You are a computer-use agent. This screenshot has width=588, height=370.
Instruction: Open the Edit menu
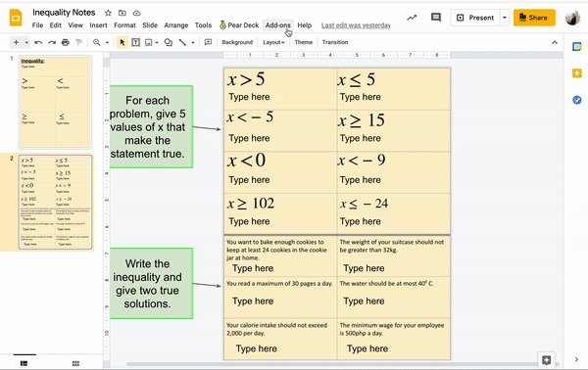click(x=56, y=25)
